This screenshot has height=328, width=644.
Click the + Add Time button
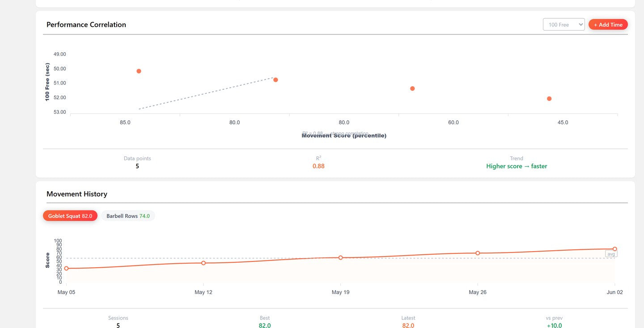coord(608,25)
